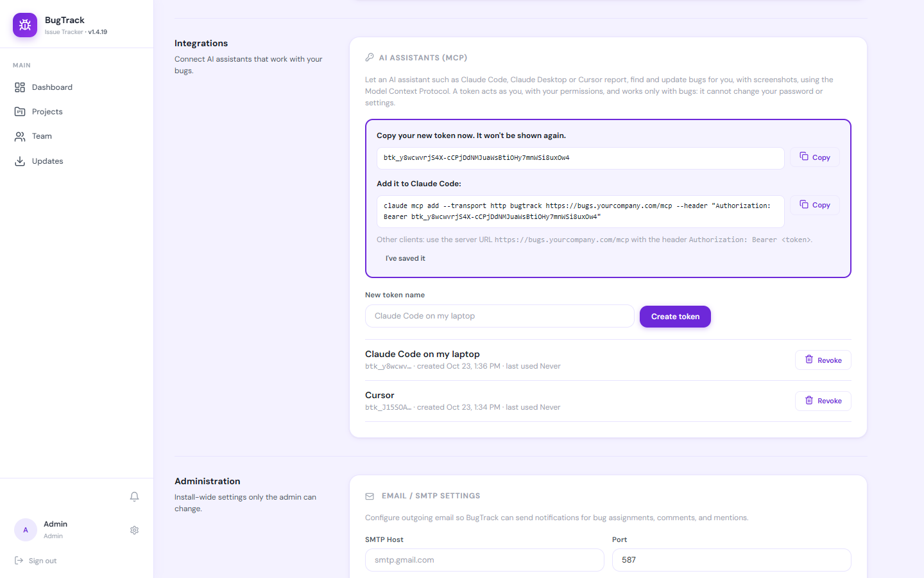Open Dashboard from the sidebar
The image size is (924, 578).
[77, 87]
